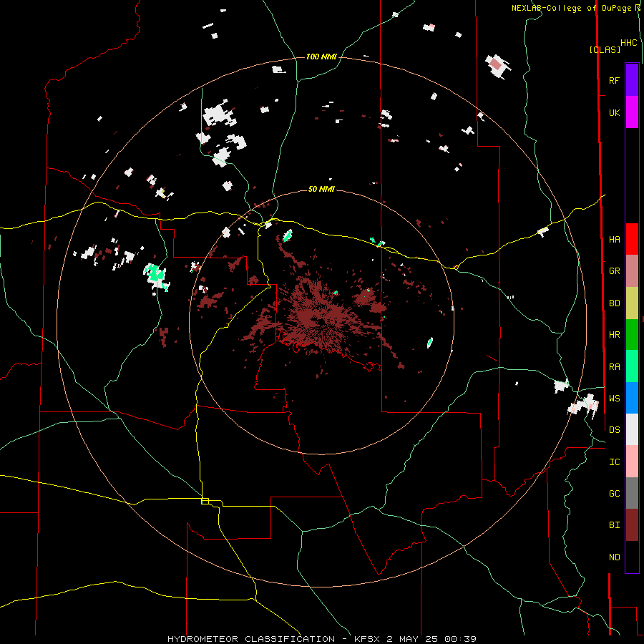Click the HA red legend swatch
The image size is (644, 644).
632,239
